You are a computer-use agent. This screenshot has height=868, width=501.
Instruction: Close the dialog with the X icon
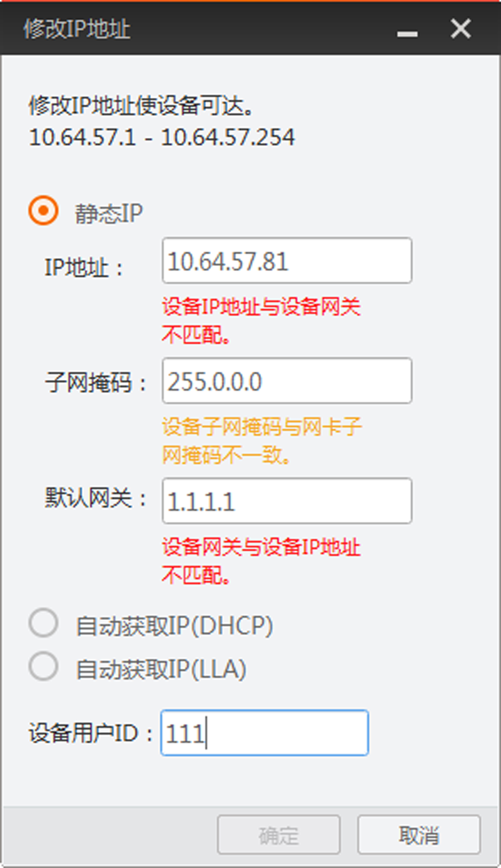[460, 29]
